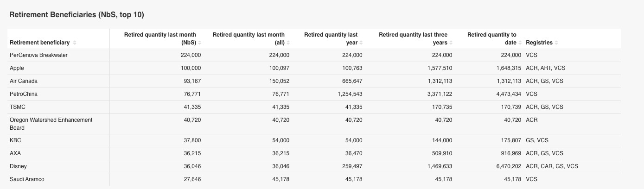This screenshot has height=189, width=644.
Task: Click sort icon beside Retirement beneficiary header
Action: click(75, 43)
